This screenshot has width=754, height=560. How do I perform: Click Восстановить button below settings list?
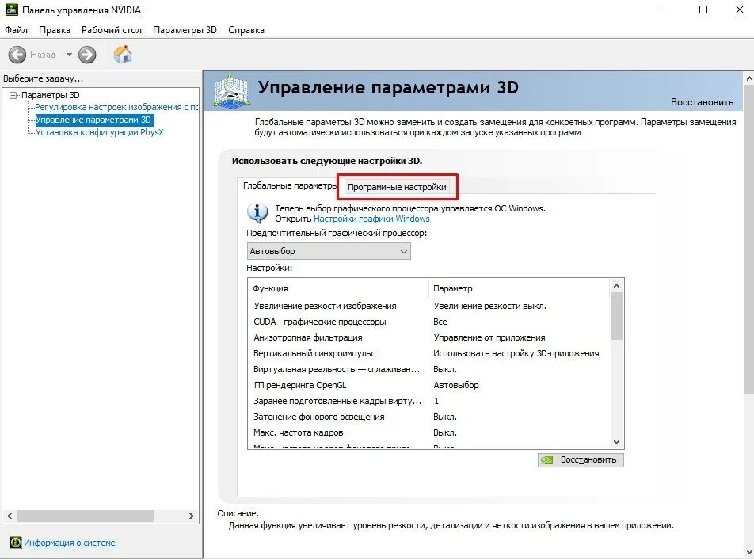(x=581, y=460)
